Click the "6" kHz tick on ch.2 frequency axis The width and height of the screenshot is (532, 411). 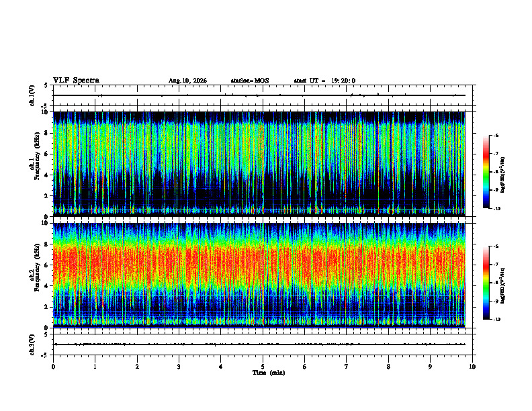(x=47, y=265)
